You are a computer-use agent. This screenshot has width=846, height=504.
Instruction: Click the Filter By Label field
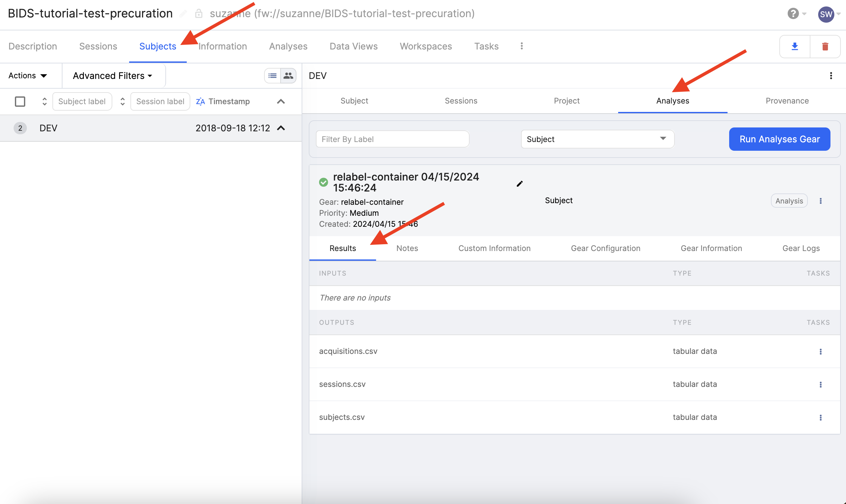[393, 139]
